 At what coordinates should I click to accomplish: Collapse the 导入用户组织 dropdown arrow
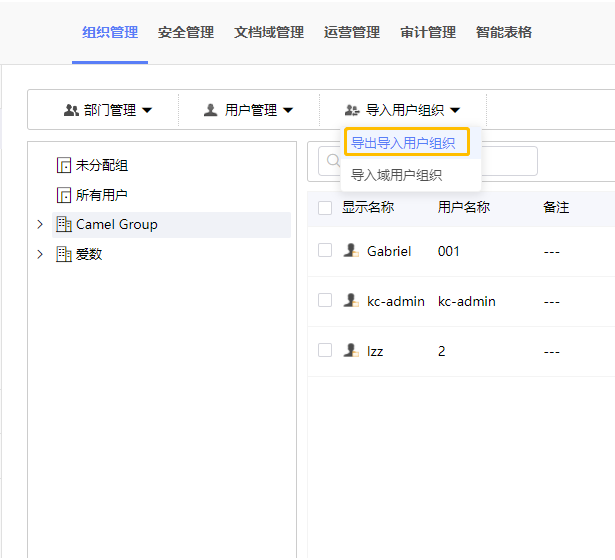(x=455, y=110)
